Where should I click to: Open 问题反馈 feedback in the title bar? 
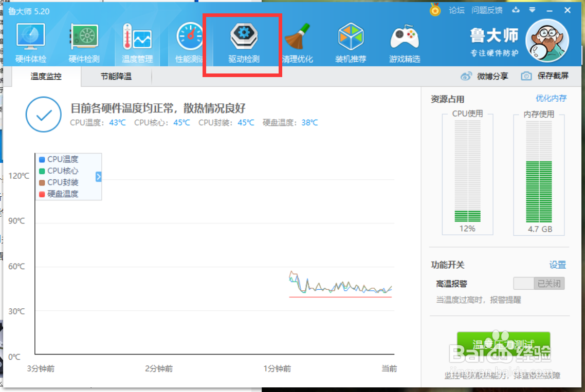click(x=486, y=9)
